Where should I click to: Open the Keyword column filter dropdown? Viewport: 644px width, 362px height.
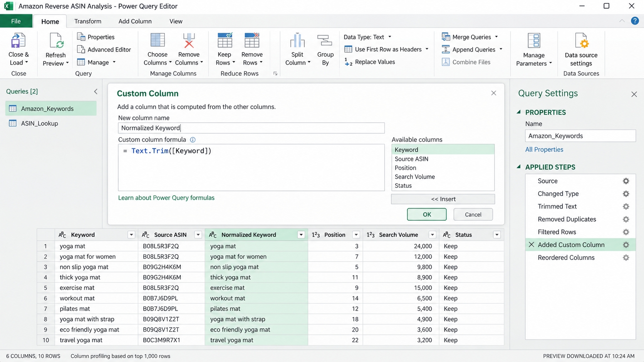click(131, 235)
